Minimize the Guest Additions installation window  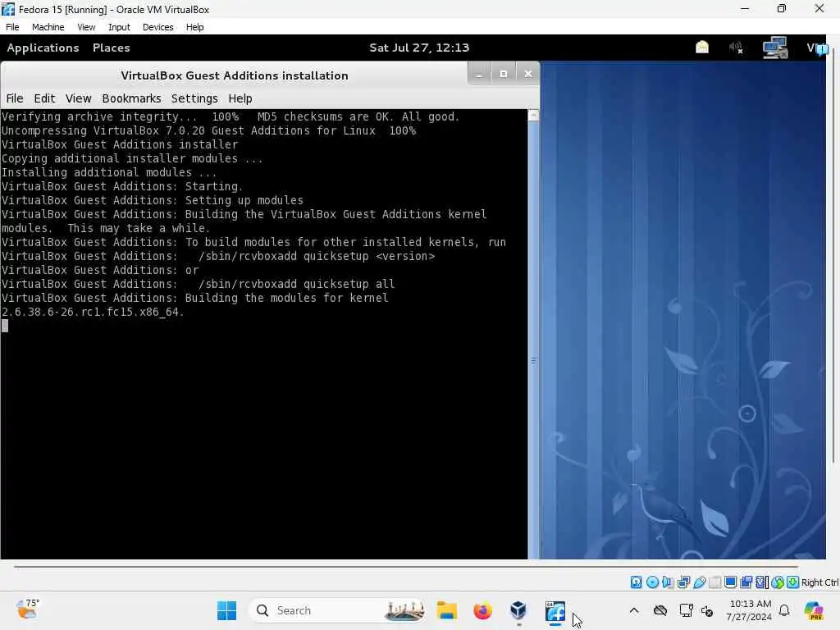tap(479, 74)
